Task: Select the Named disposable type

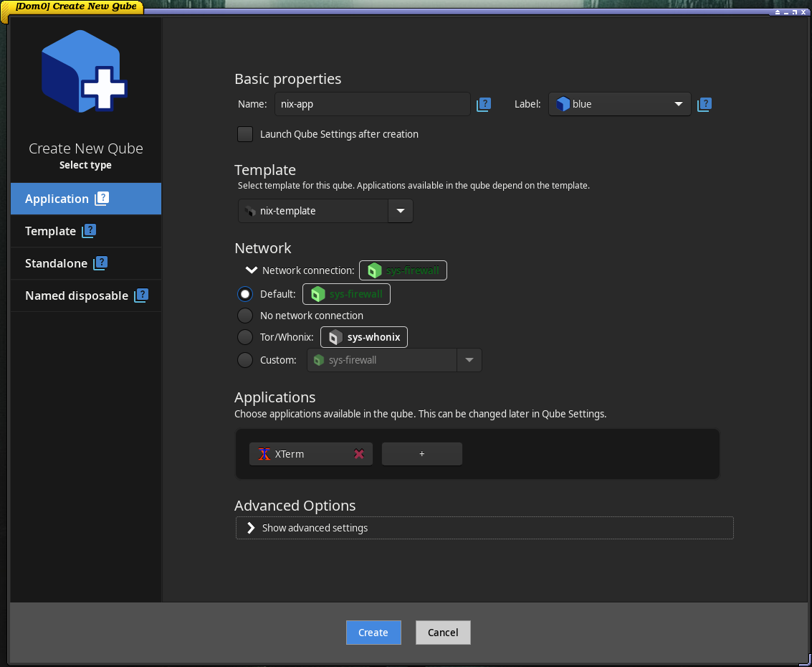Action: 77,295
